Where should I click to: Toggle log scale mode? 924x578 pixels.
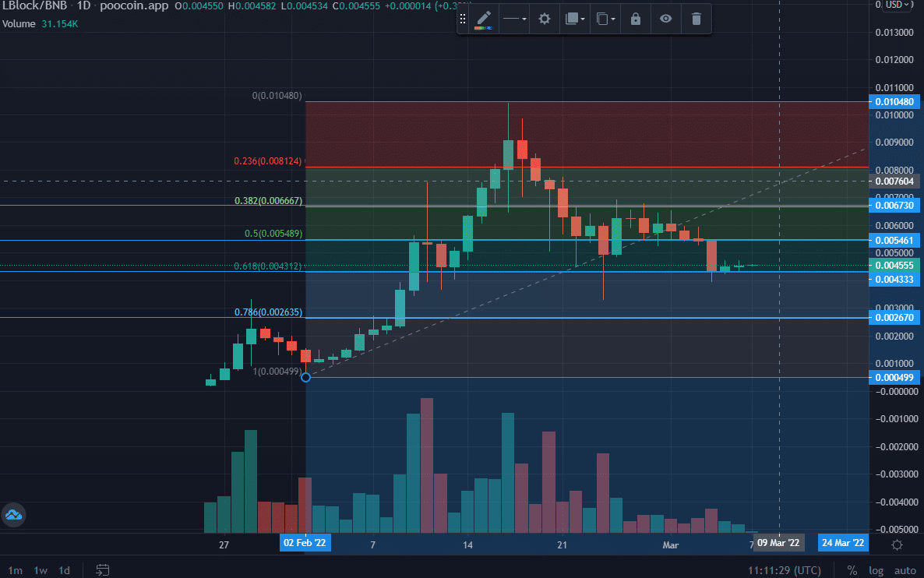tap(876, 570)
